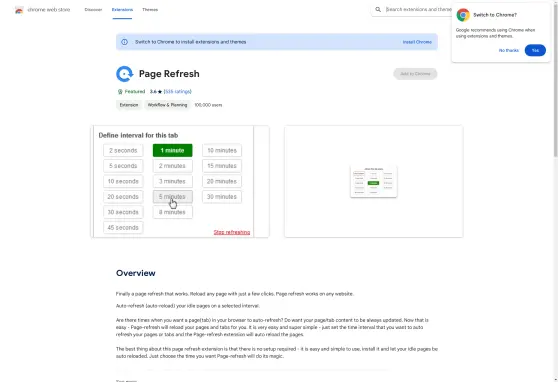This screenshot has width=558, height=382.
Task: Click No thanks in the popup
Action: 509,51
